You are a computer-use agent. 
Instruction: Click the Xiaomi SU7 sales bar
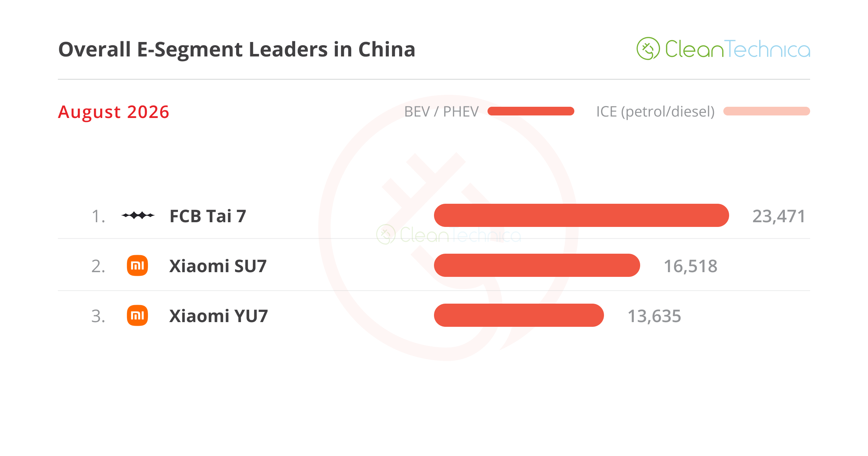click(x=537, y=265)
